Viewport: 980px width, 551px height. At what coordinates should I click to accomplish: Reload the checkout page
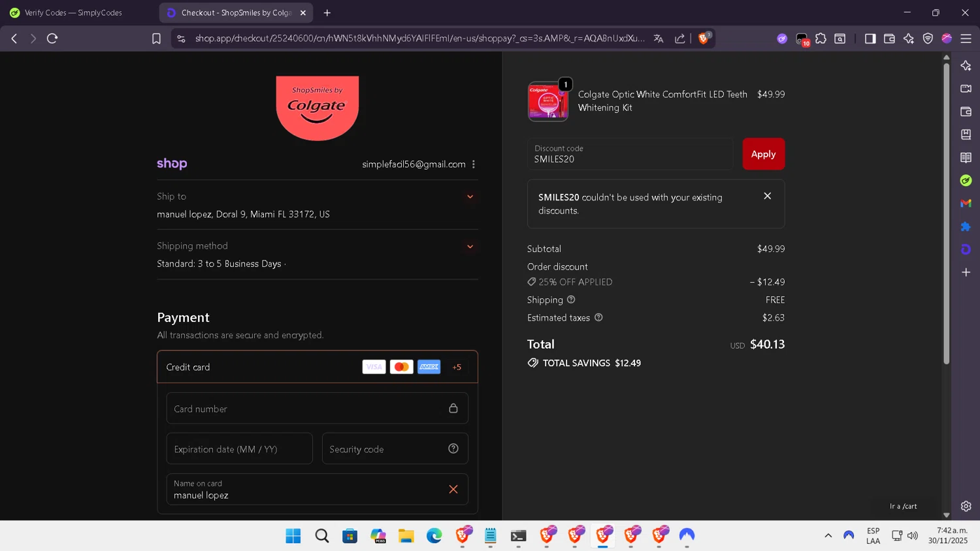point(52,39)
